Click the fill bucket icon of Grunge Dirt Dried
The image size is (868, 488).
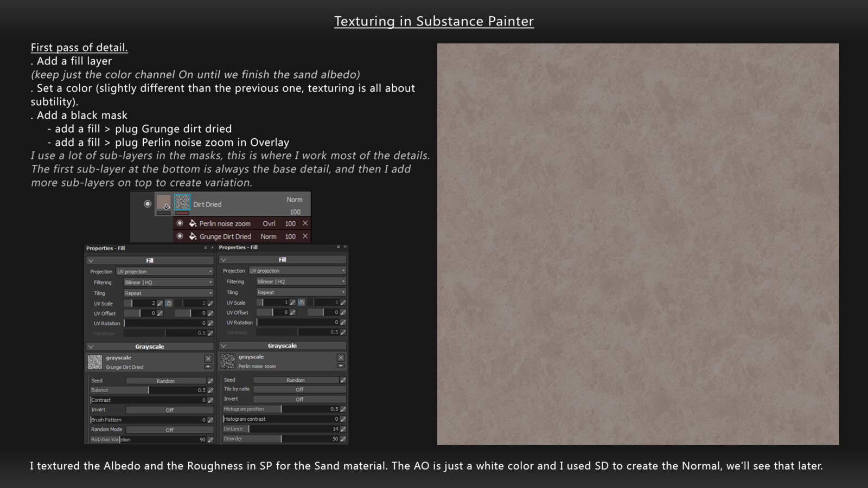click(193, 236)
